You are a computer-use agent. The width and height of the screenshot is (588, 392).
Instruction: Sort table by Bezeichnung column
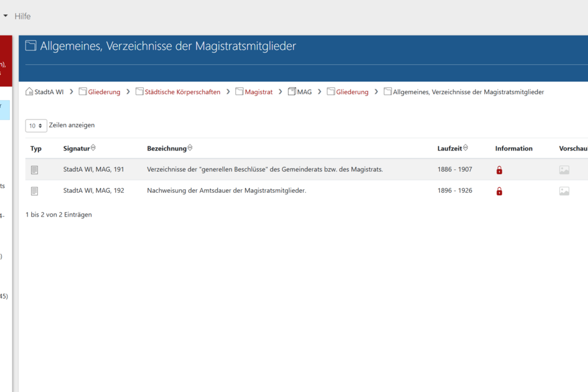coord(190,148)
